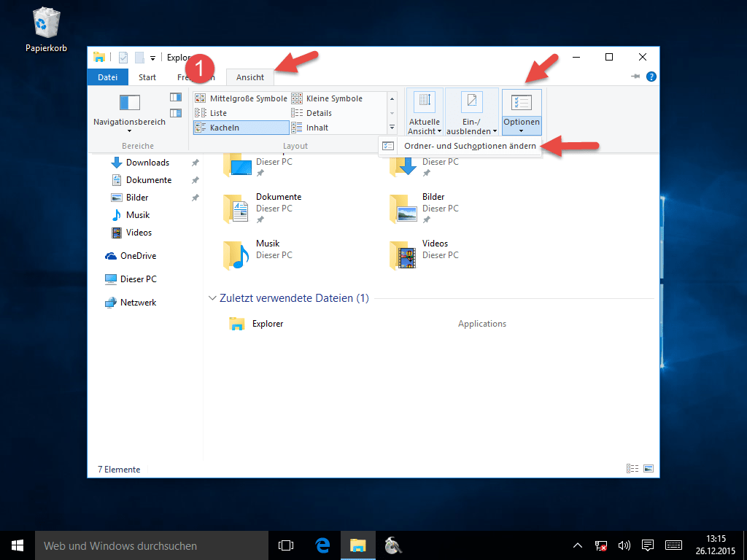This screenshot has width=747, height=560.
Task: Select the Details layout option
Action: click(x=319, y=113)
